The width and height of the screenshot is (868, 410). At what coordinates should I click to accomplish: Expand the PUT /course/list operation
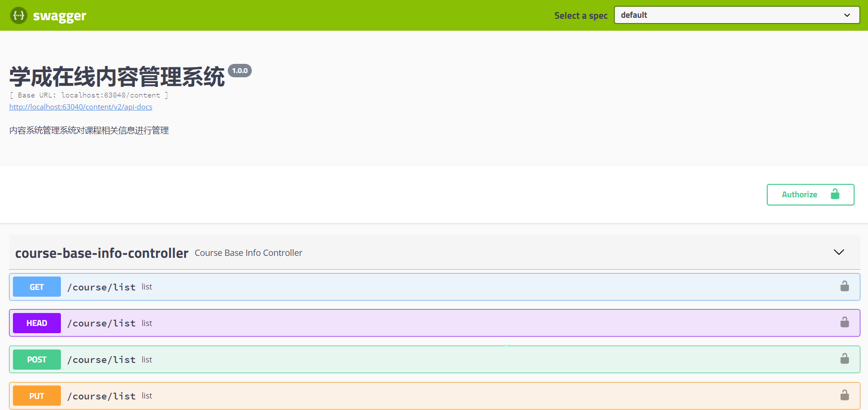434,396
